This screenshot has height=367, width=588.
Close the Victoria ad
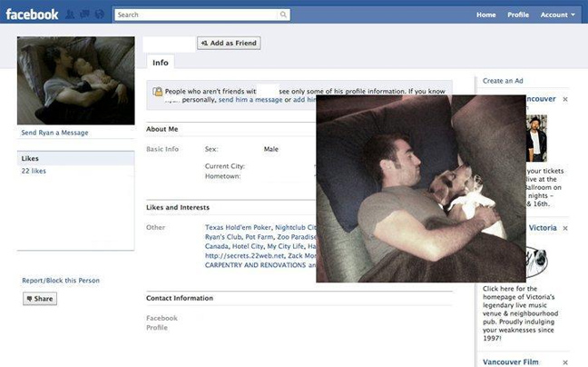565,228
